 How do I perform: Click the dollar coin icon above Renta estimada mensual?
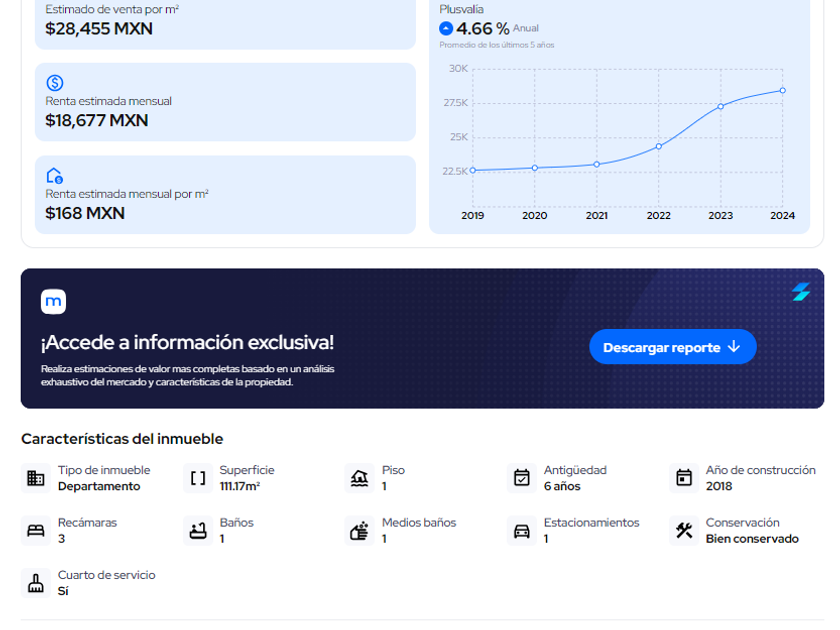(55, 83)
